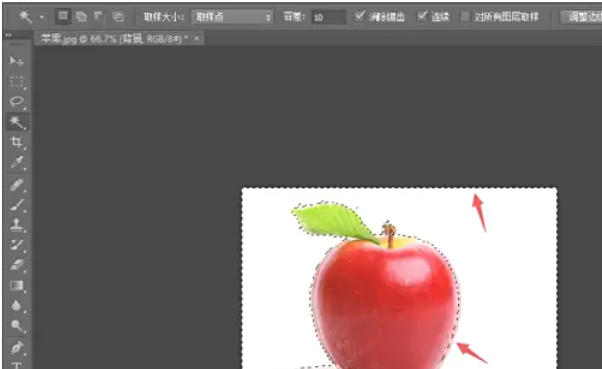
Task: Enable sample all layers checkbox
Action: click(x=465, y=17)
